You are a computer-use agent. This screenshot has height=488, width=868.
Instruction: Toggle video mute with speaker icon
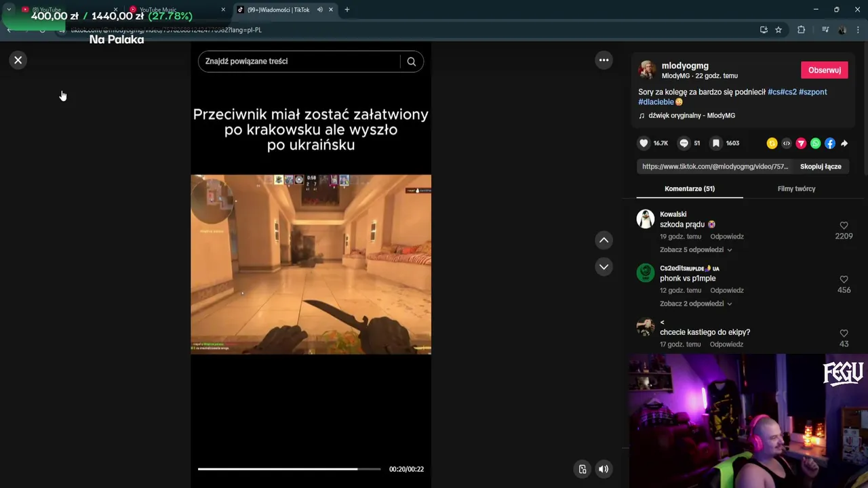(604, 469)
